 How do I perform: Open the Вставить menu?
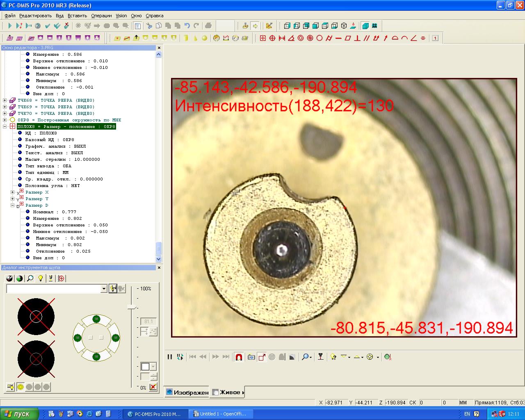[77, 16]
